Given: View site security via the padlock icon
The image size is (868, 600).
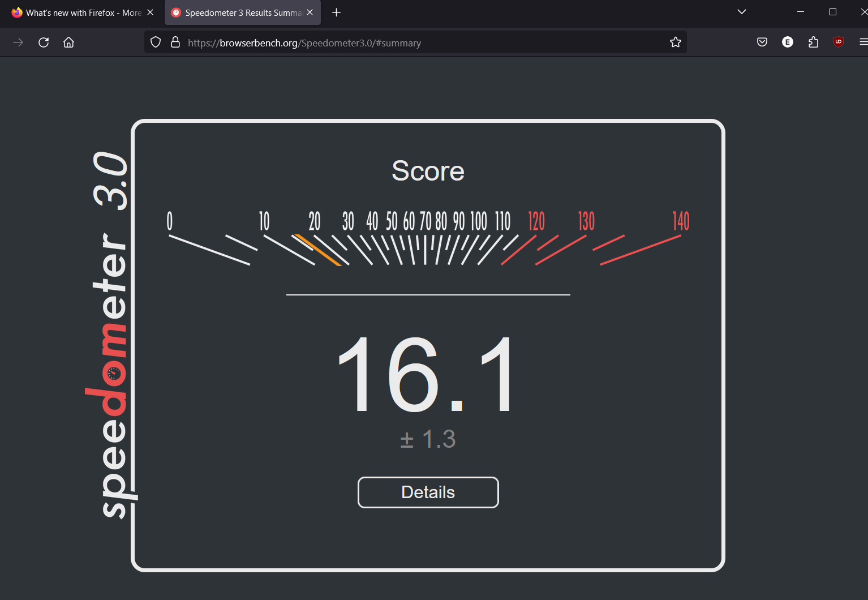Looking at the screenshot, I should point(175,42).
